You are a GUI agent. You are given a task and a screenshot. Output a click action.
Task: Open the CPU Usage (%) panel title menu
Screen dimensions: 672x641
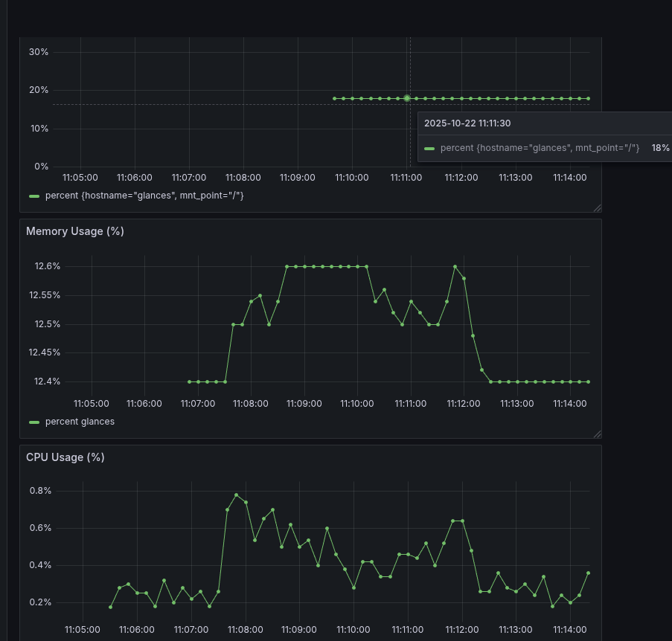(x=65, y=457)
